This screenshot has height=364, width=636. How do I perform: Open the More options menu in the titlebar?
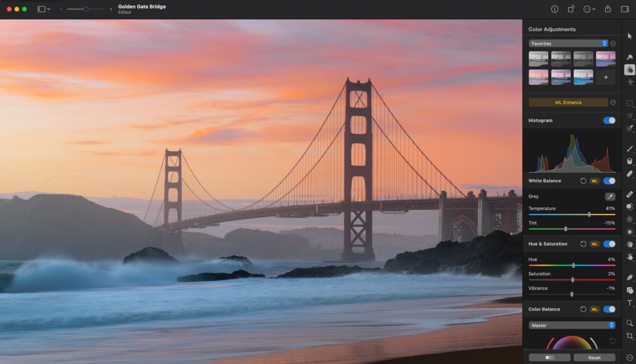click(588, 9)
